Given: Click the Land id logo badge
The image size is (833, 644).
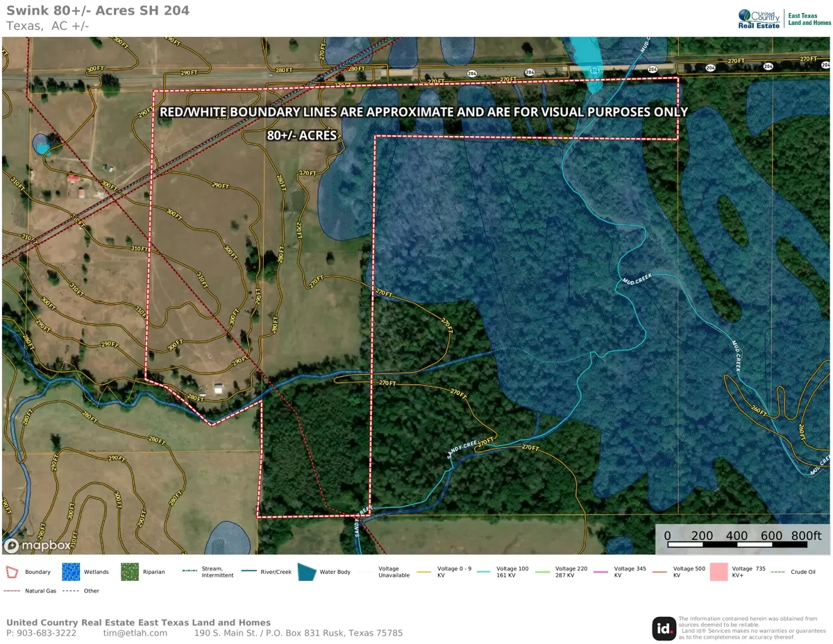Looking at the screenshot, I should (664, 628).
